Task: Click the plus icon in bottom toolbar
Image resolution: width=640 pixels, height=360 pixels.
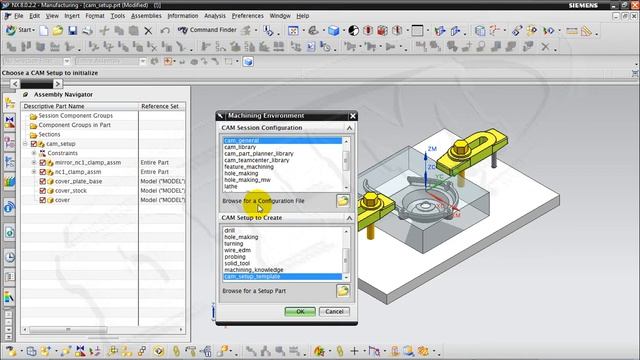Action: [354, 351]
